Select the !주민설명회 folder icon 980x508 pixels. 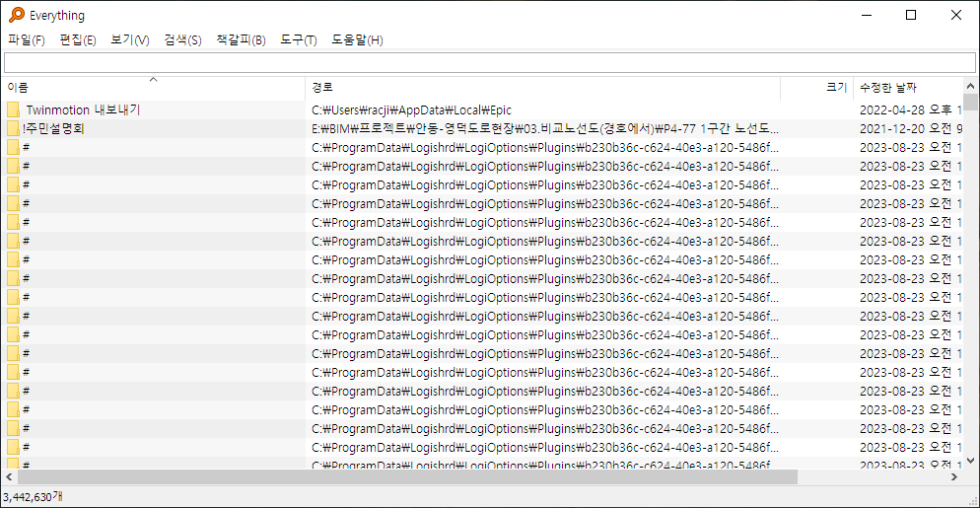[x=14, y=129]
